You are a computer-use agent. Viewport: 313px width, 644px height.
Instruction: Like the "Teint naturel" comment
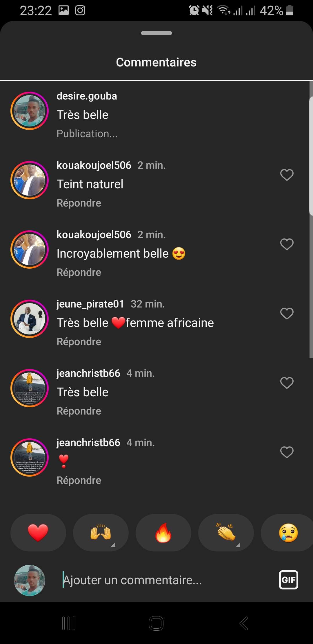(287, 175)
